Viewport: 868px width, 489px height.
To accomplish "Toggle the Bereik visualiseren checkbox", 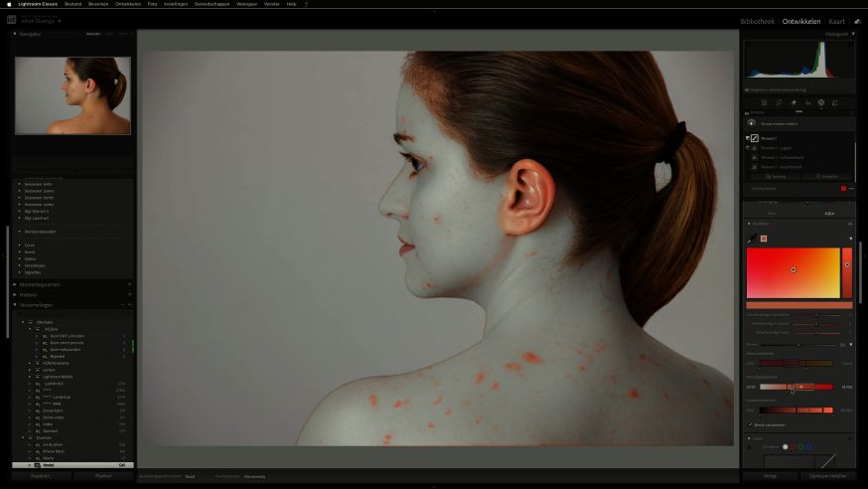I will pyautogui.click(x=750, y=424).
